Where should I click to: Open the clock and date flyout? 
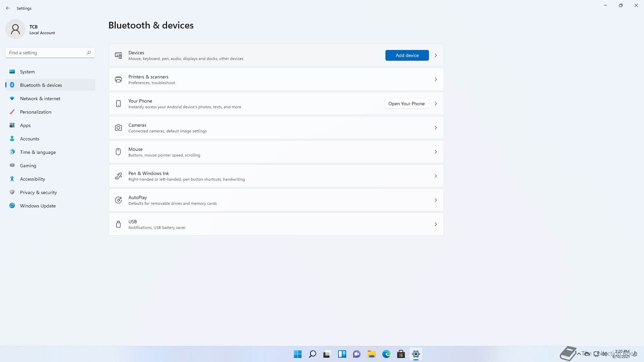pyautogui.click(x=621, y=354)
